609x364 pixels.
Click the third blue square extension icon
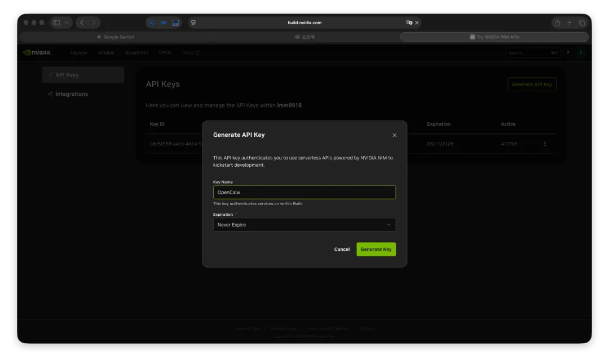tap(175, 23)
